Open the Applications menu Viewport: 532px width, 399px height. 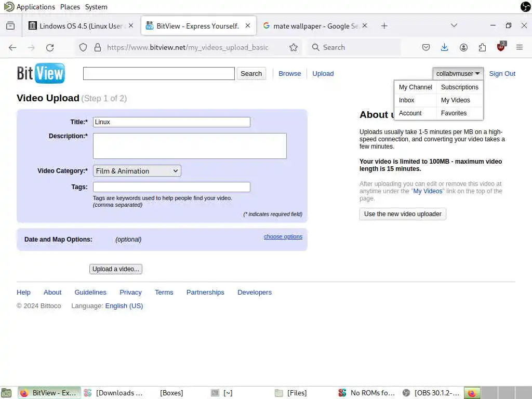click(x=36, y=7)
